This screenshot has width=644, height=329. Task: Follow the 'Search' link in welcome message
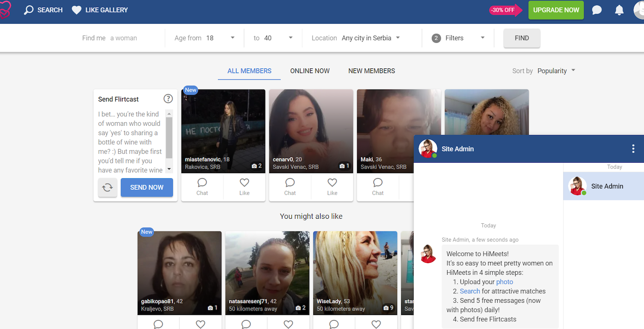470,291
